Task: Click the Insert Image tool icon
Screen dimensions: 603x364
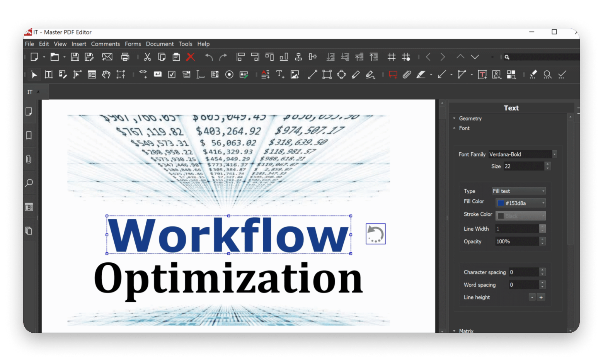Action: click(x=295, y=75)
